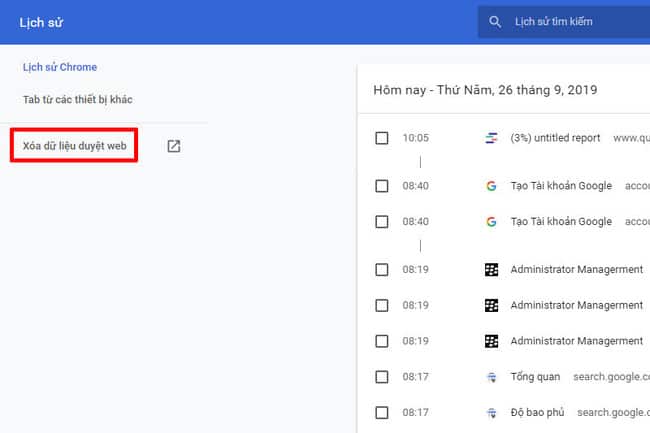Viewport: 650px width, 433px height.
Task: Click the Tổng quan Search Console favicon
Action: click(491, 377)
